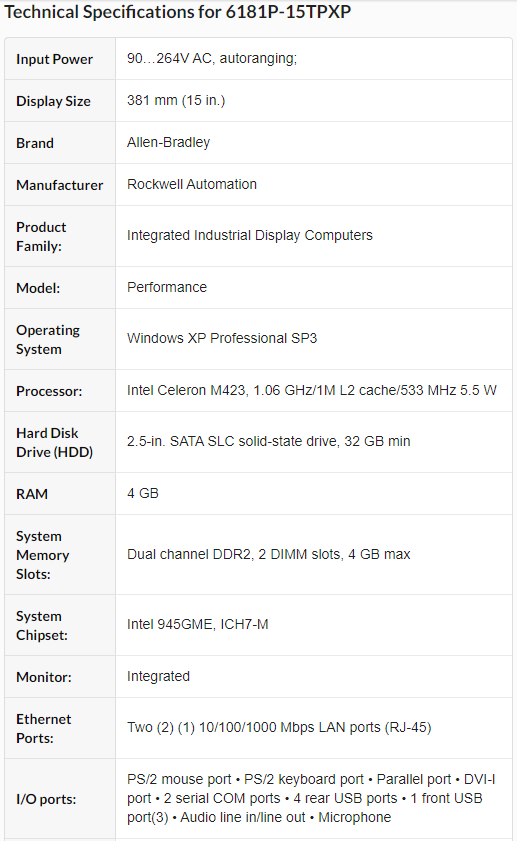Click the 90…264V AC autoranging value
Screen dimensions: 517x841
click(212, 58)
